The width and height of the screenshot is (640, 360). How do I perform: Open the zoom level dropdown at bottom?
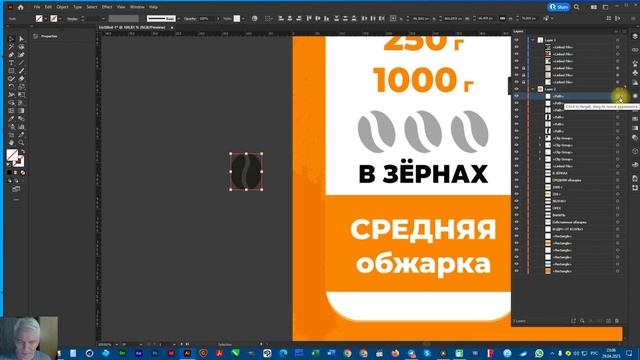pos(117,344)
